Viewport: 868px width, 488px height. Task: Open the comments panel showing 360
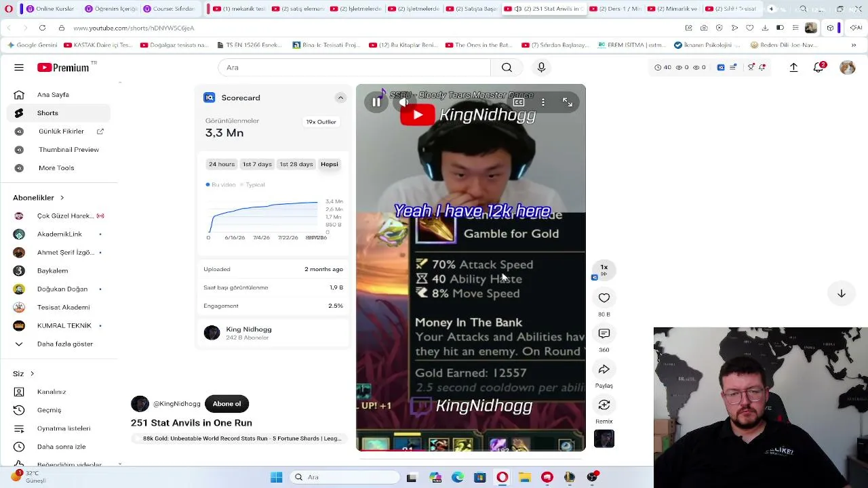coord(604,333)
